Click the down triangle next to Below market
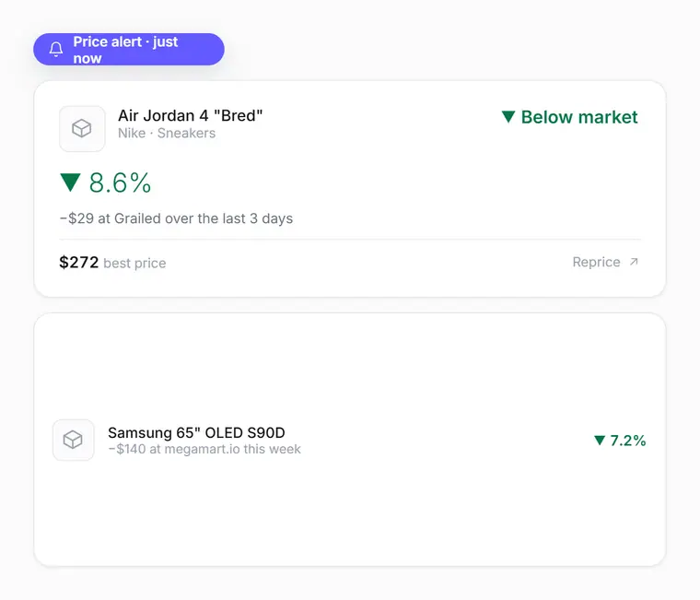Viewport: 700px width, 600px height. coord(508,117)
